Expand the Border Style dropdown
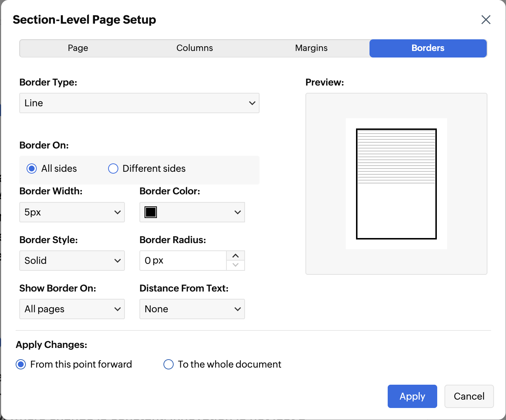506x420 pixels. click(72, 261)
